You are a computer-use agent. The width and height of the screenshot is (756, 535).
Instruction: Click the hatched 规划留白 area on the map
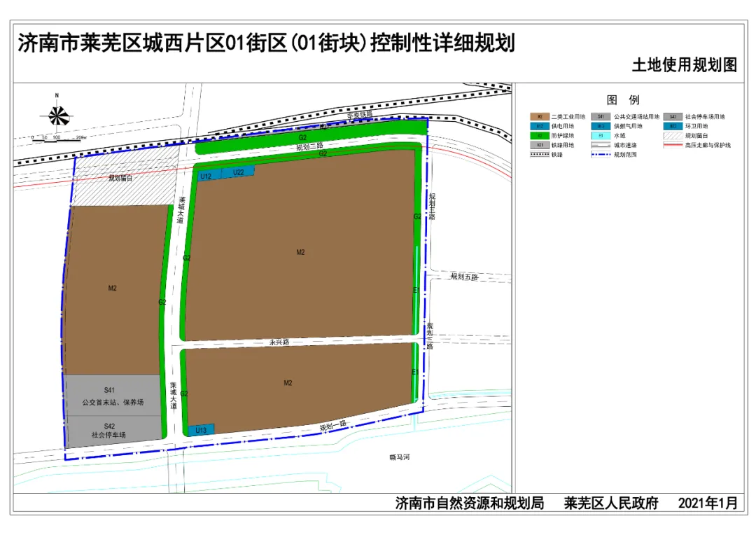(125, 178)
